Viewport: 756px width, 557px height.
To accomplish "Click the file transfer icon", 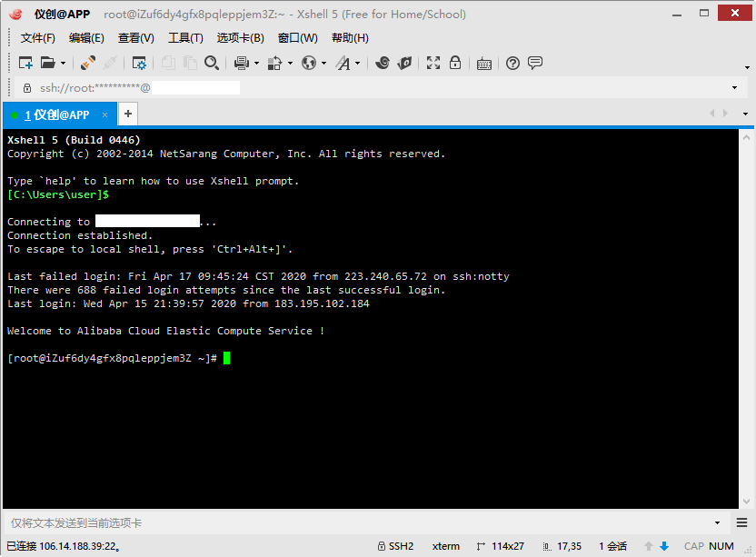I will coord(274,63).
